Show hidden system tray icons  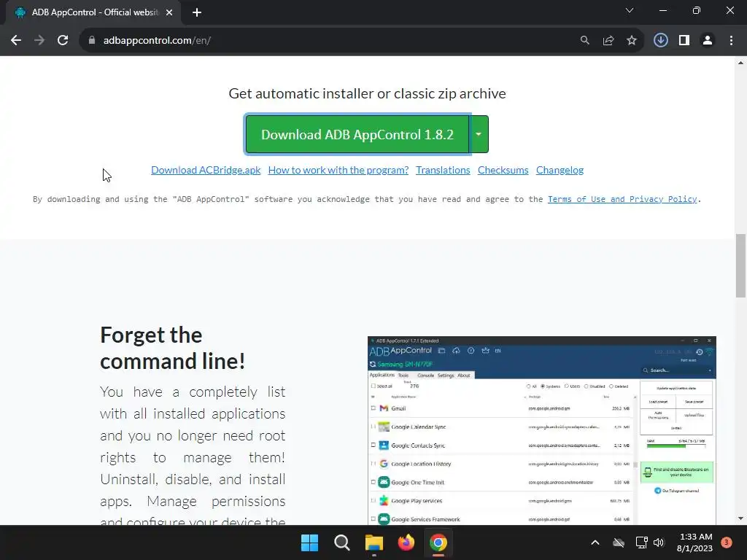[x=595, y=542]
